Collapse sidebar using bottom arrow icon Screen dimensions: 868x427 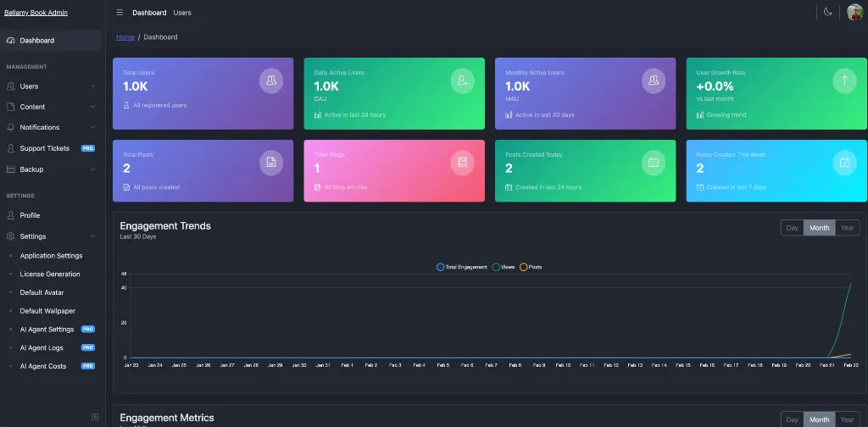pos(95,417)
